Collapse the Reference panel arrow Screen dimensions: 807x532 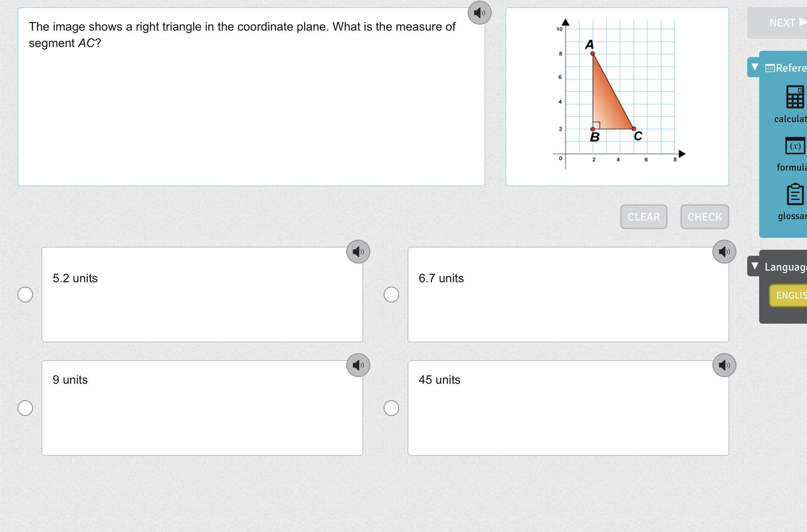[x=755, y=67]
